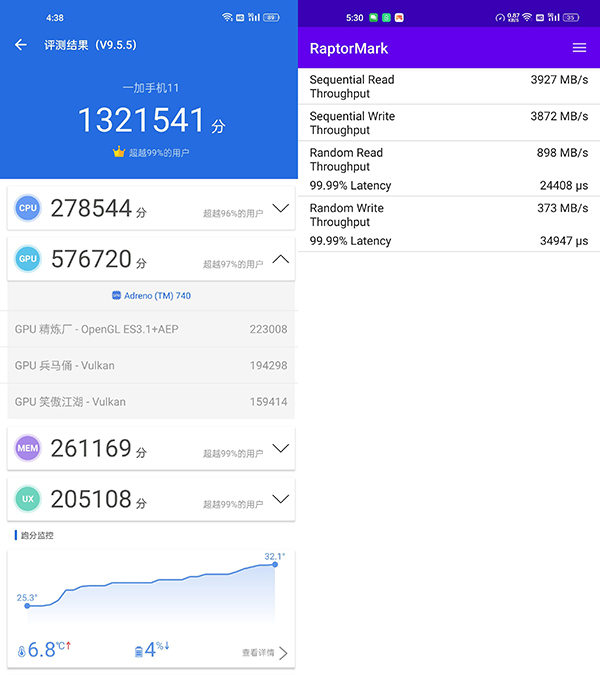Select the Random Write Throughput row
The width and height of the screenshot is (600, 675).
[x=448, y=215]
